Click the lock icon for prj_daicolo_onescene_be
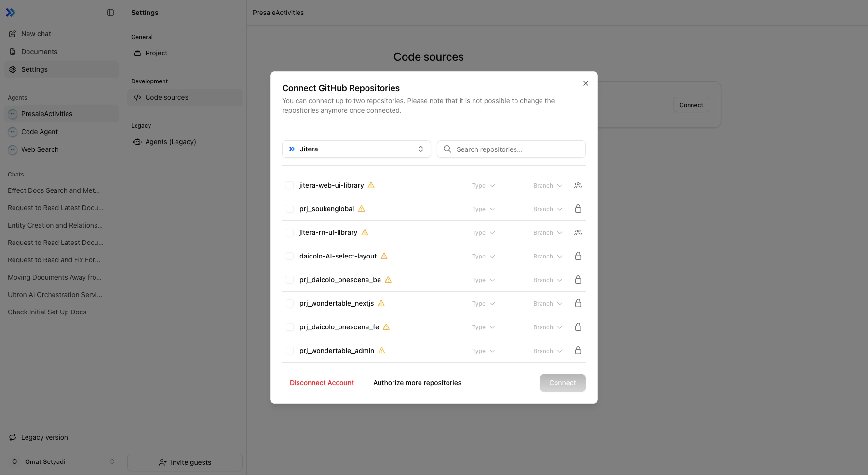This screenshot has height=475, width=868. pos(578,280)
